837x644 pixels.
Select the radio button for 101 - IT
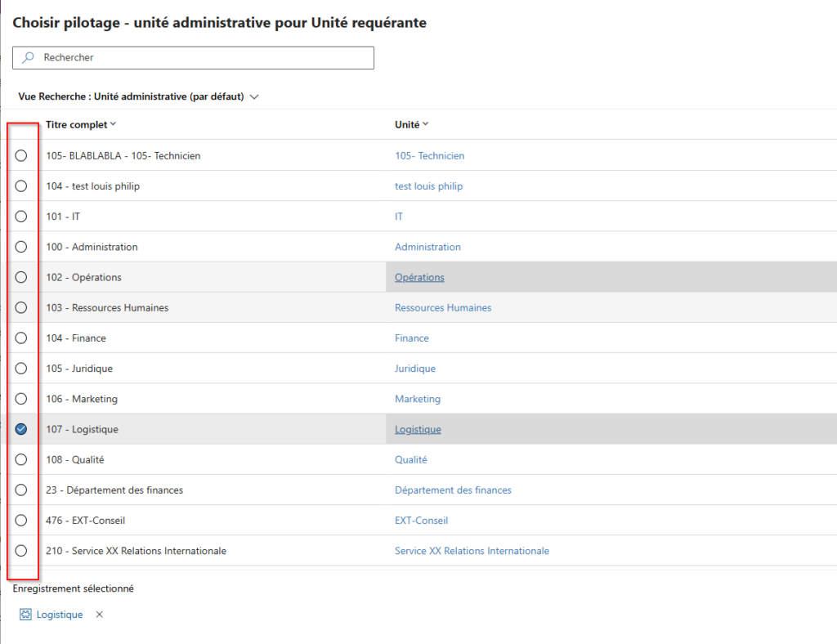tap(21, 217)
